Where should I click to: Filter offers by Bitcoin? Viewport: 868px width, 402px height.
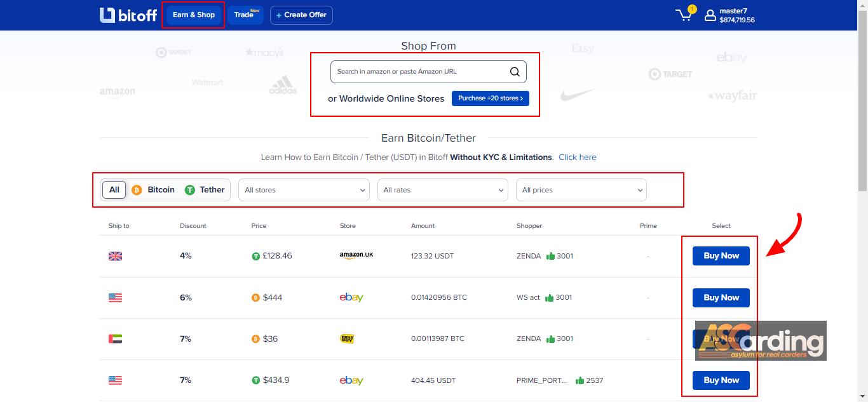pyautogui.click(x=153, y=190)
